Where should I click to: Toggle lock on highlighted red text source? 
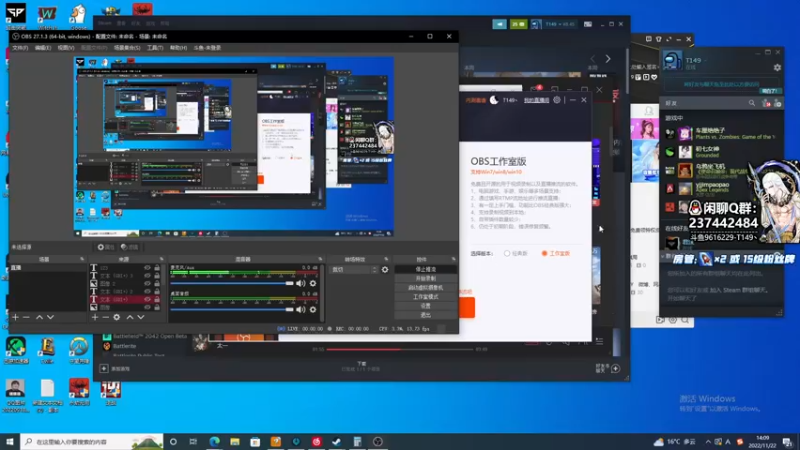[x=157, y=299]
